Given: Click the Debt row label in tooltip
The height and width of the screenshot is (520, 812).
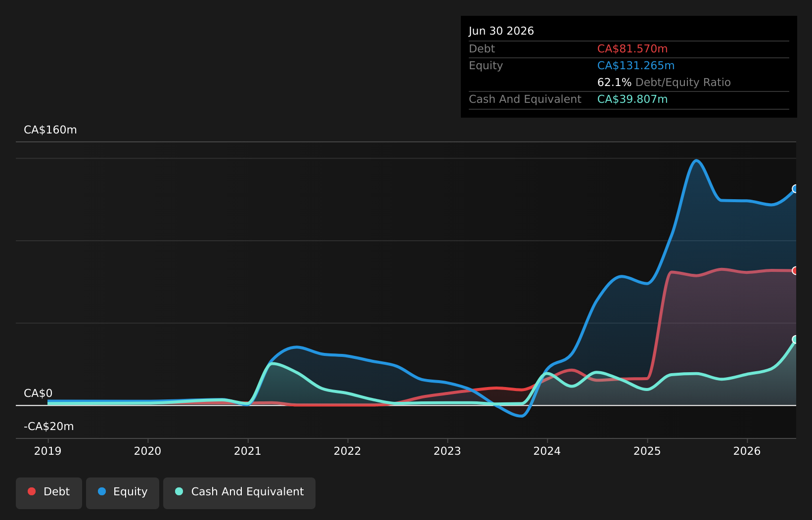Looking at the screenshot, I should (x=482, y=49).
